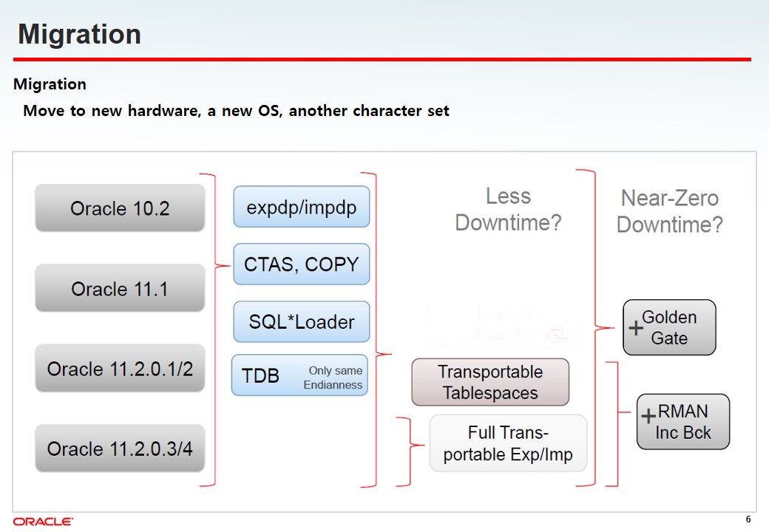This screenshot has height=532, width=769.
Task: Click the expdp/impdp method box
Action: click(302, 207)
